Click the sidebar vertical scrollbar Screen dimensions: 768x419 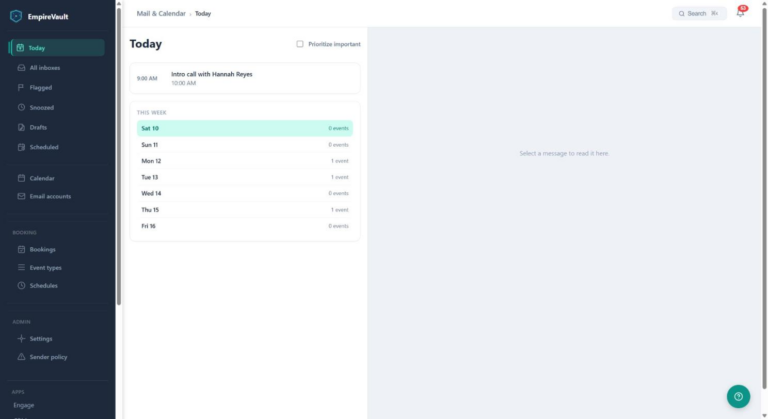(119, 157)
